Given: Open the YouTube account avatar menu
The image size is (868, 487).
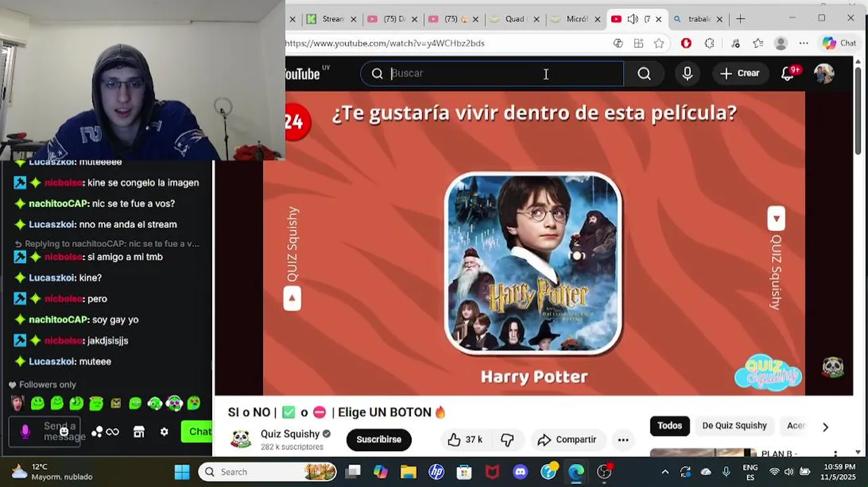Looking at the screenshot, I should coord(824,73).
